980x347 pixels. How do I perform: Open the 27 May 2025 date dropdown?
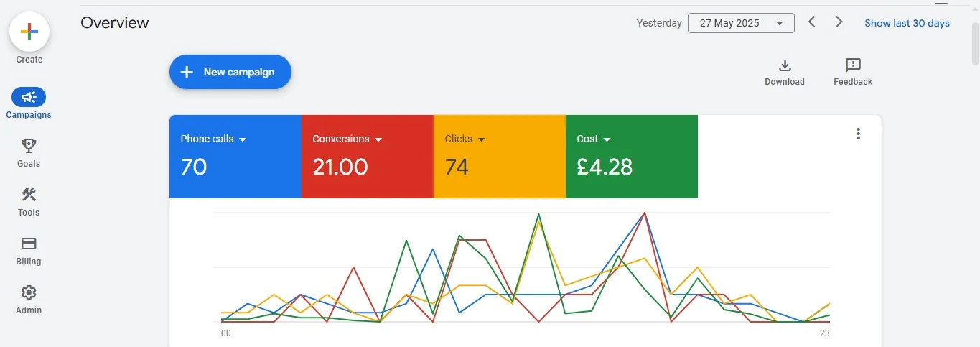pyautogui.click(x=741, y=23)
